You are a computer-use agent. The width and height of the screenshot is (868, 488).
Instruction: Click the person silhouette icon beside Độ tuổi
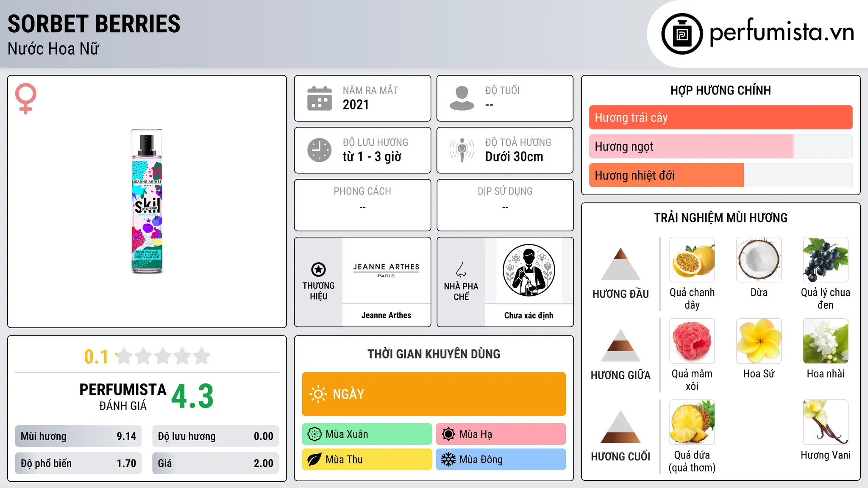[x=462, y=98]
